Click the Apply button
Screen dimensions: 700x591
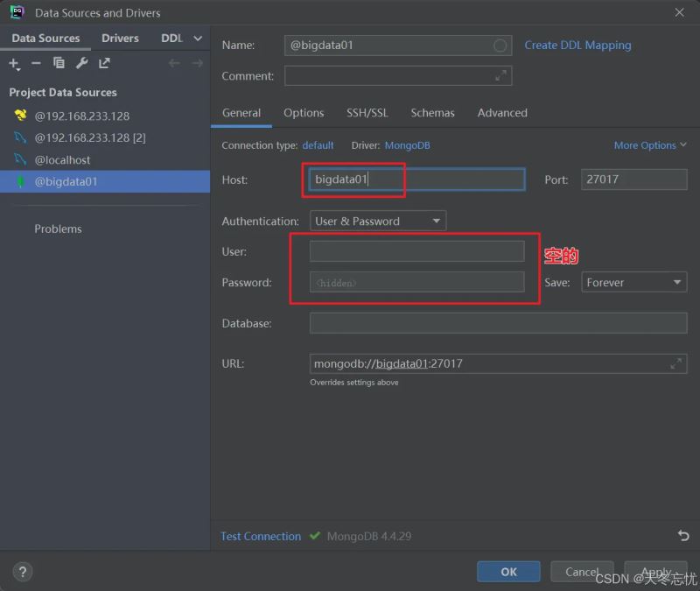pos(655,572)
